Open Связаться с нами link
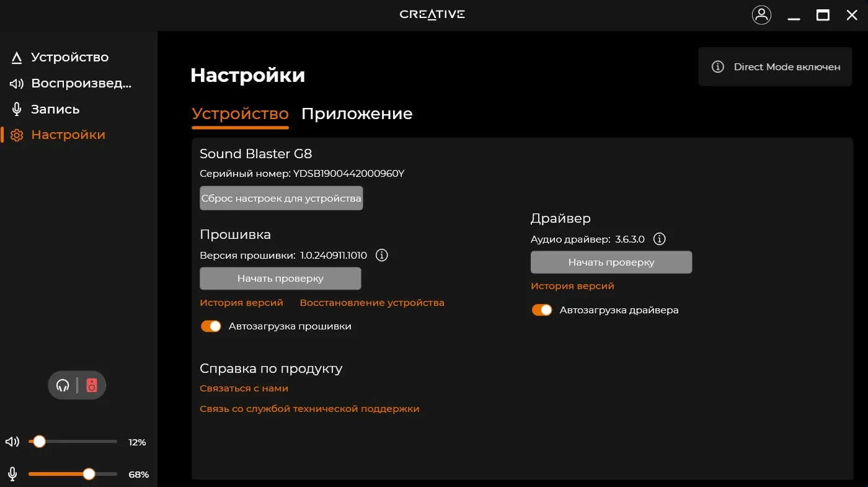The height and width of the screenshot is (487, 868). (x=244, y=388)
